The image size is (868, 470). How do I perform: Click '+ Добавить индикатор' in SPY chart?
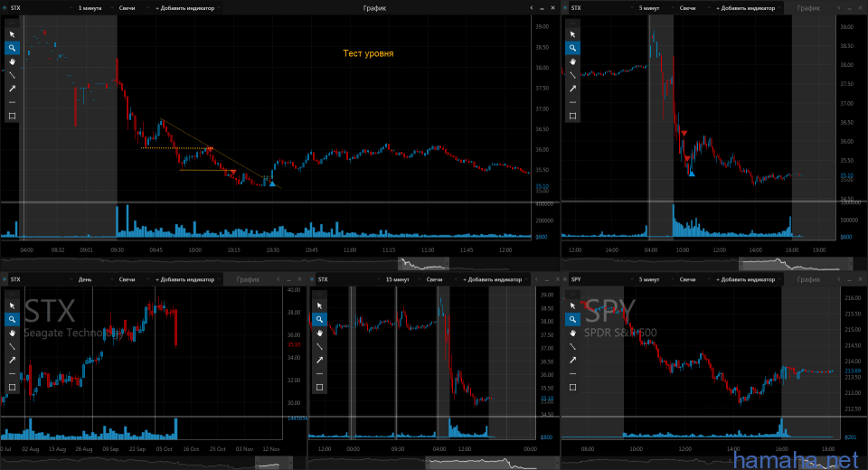click(748, 279)
